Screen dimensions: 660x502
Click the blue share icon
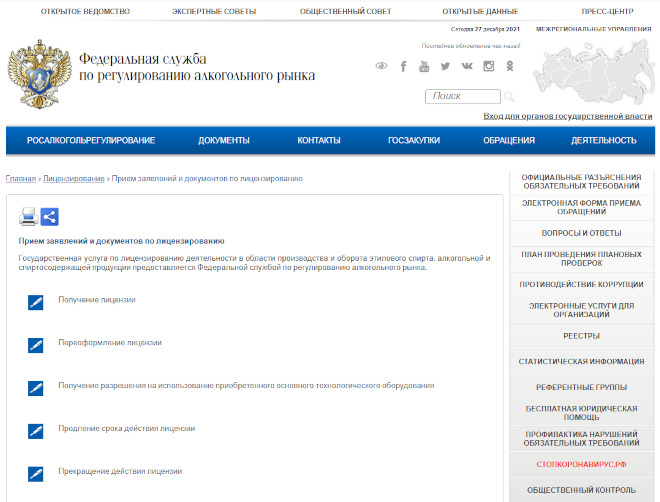click(50, 217)
